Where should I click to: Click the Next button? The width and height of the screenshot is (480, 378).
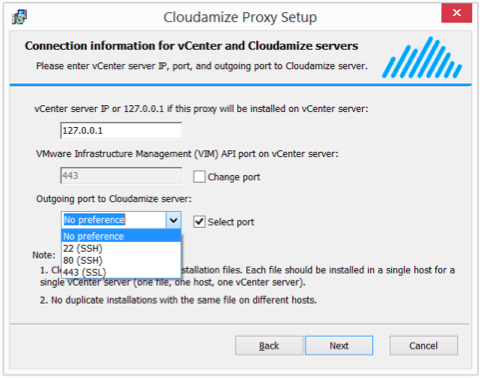point(339,345)
